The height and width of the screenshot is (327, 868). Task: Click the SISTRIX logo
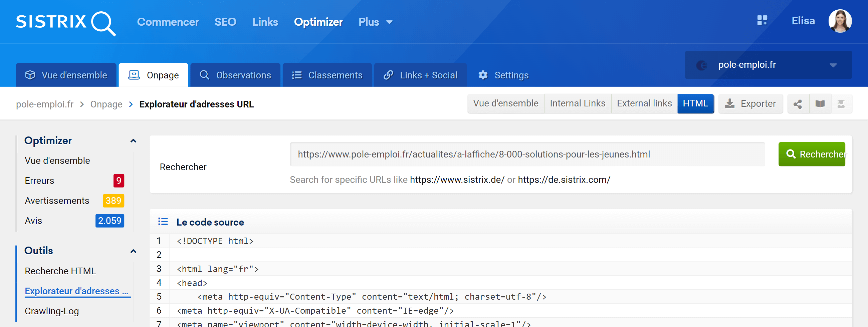point(66,23)
